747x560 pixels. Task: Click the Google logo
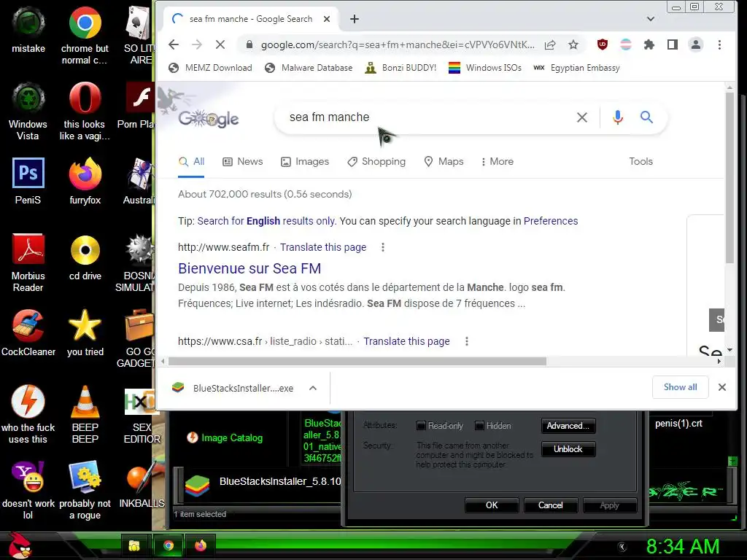coord(208,118)
